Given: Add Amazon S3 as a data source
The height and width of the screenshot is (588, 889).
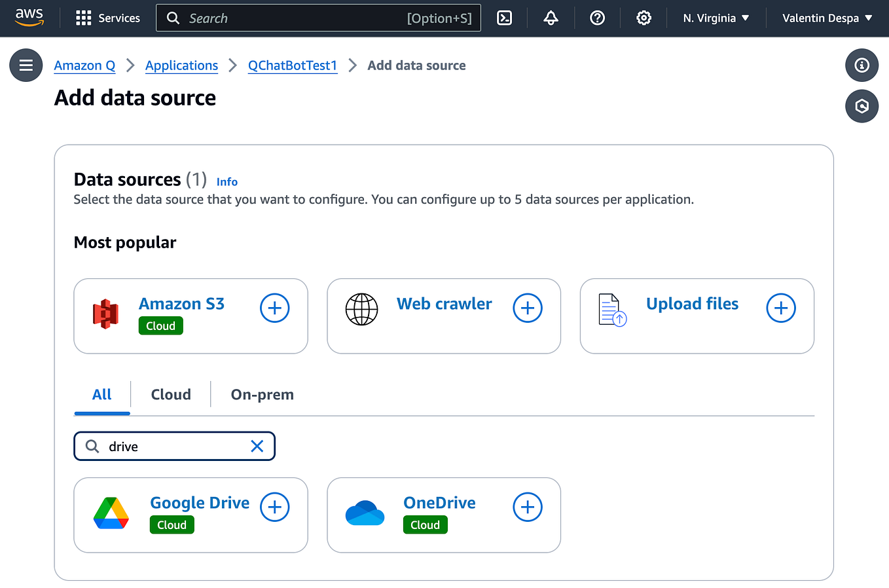Looking at the screenshot, I should point(274,308).
